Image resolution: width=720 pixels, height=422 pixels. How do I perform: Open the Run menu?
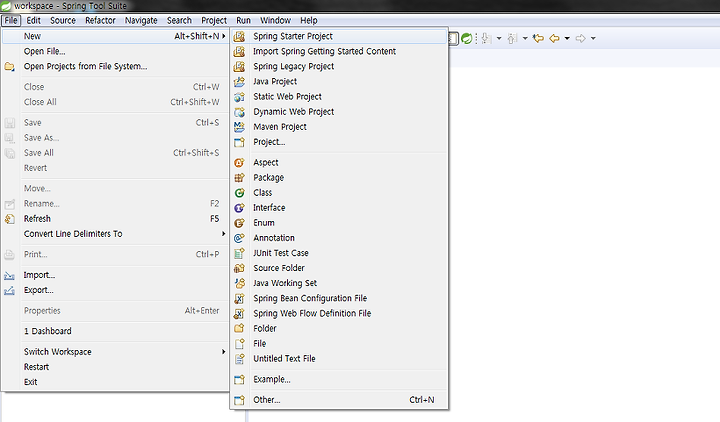[x=243, y=20]
